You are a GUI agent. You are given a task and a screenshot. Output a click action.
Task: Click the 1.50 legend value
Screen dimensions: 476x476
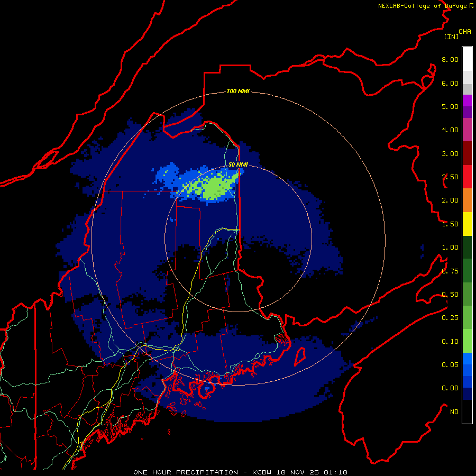click(450, 224)
